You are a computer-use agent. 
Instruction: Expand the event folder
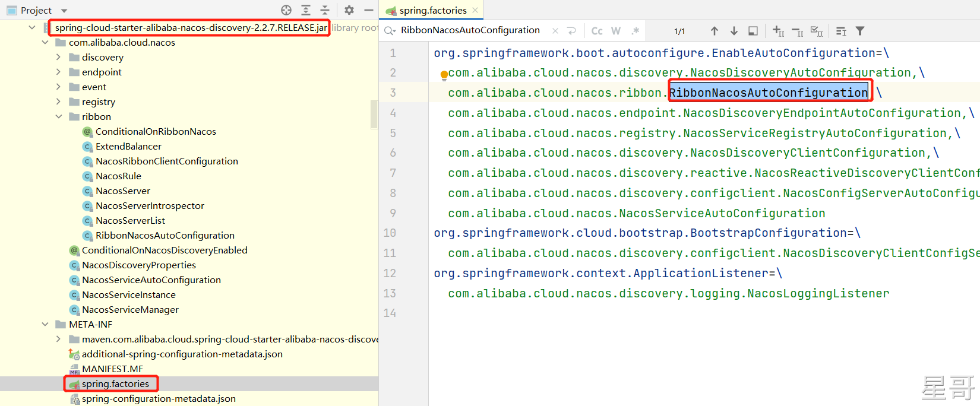pyautogui.click(x=58, y=87)
